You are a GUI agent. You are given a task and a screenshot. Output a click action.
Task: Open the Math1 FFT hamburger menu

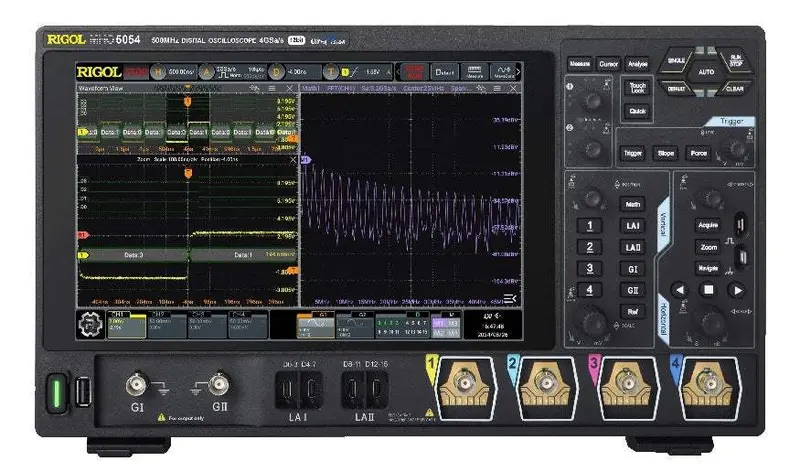point(497,88)
